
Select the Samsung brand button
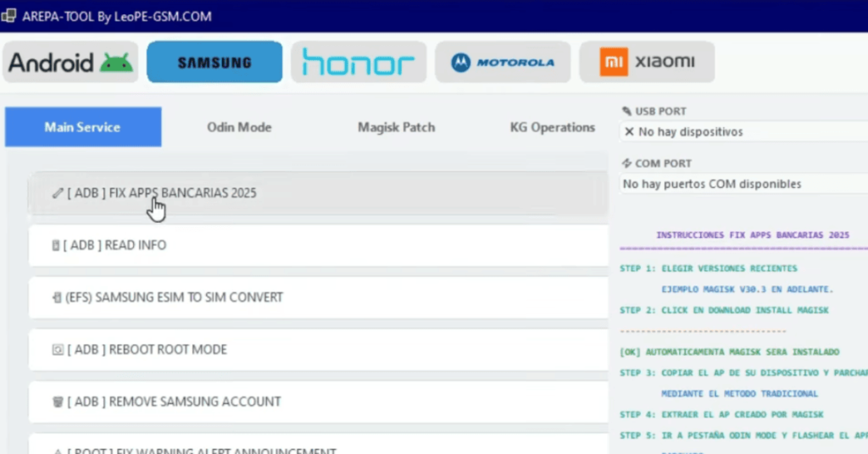coord(214,62)
